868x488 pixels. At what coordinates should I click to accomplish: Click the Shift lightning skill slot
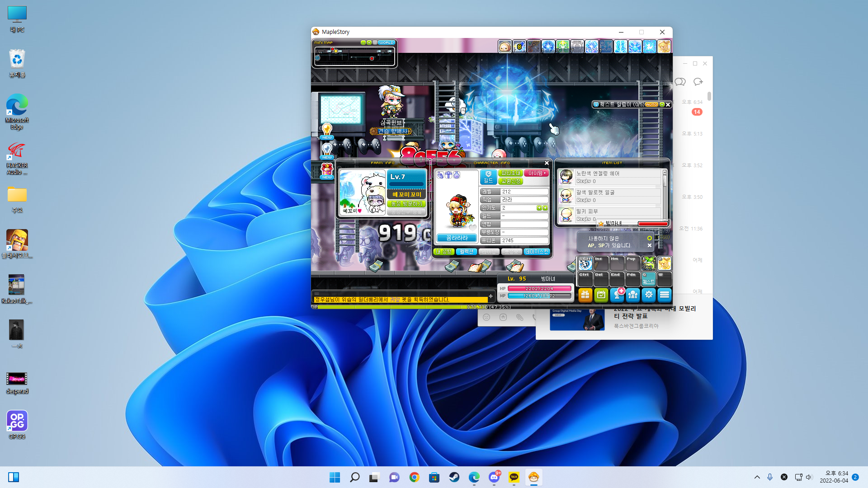pyautogui.click(x=585, y=263)
